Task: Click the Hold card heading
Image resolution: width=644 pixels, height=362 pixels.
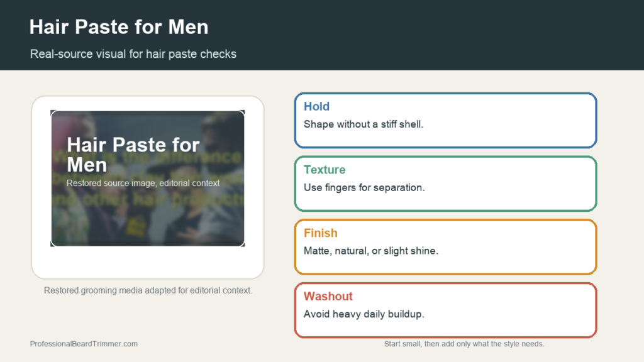Action: click(316, 106)
